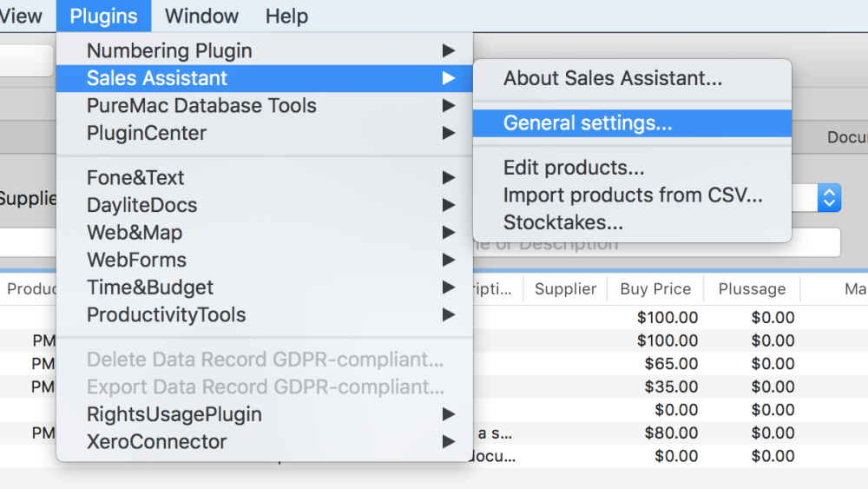Open the Fone&Text submenu
This screenshot has width=868, height=489.
[135, 178]
